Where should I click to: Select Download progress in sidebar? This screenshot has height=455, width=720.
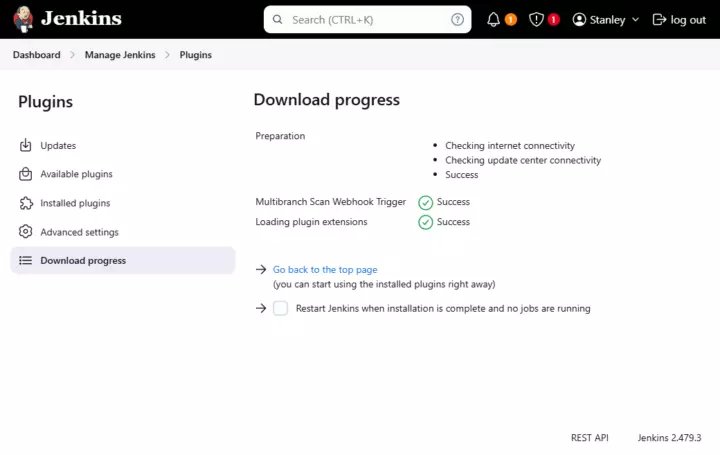click(123, 260)
